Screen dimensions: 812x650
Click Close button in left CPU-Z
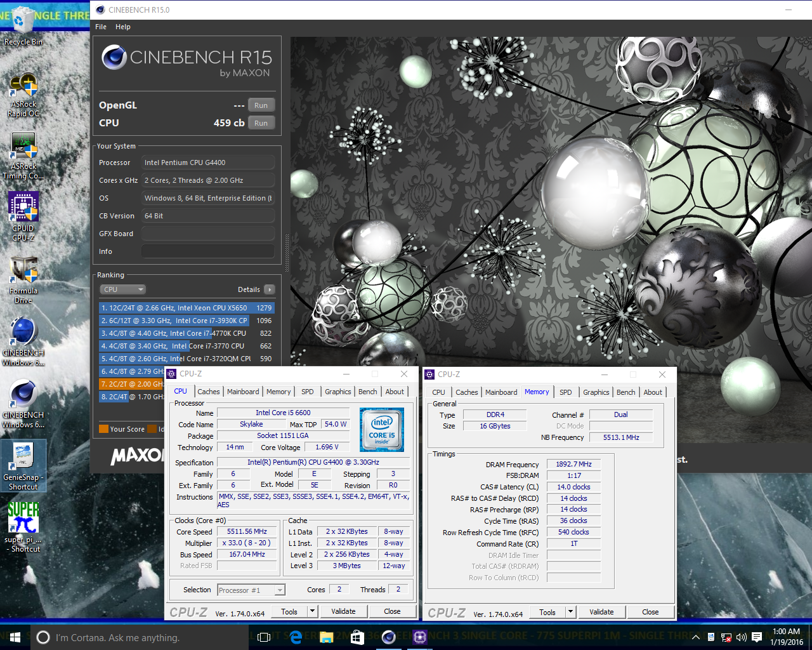pyautogui.click(x=392, y=611)
